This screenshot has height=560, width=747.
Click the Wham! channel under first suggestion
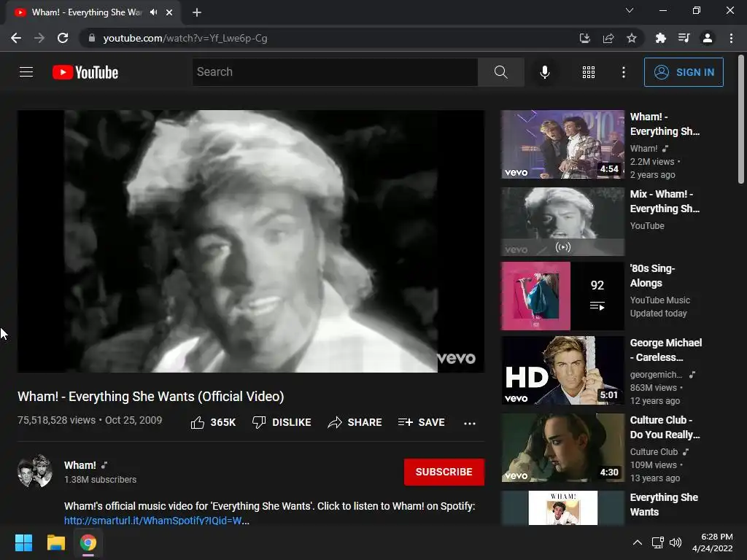click(643, 149)
